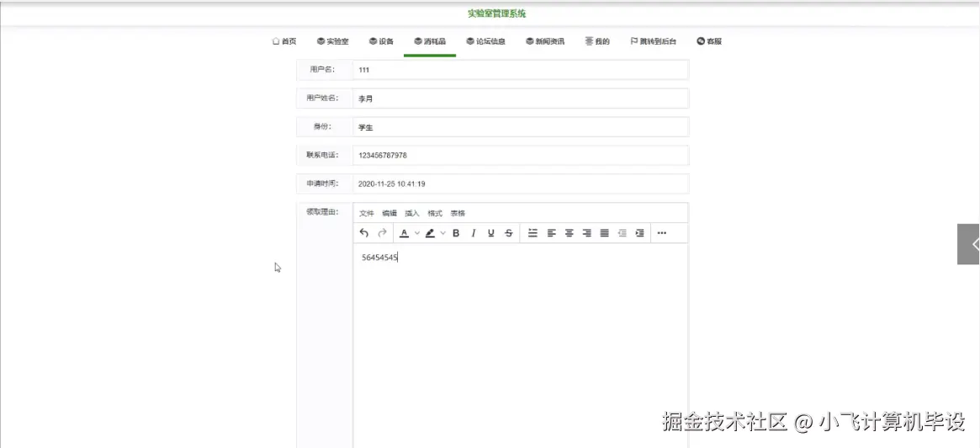Show more toolbar options (three dots)
980x448 pixels.
[x=662, y=232]
